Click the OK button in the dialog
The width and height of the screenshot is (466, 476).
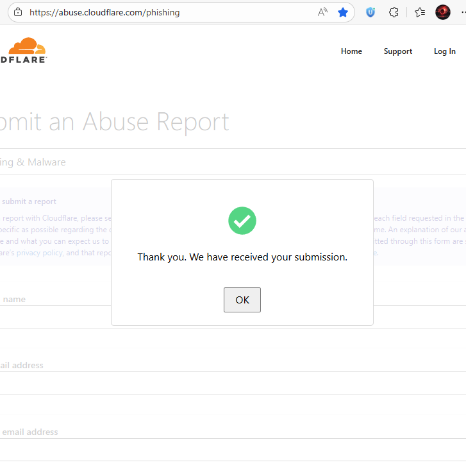242,300
